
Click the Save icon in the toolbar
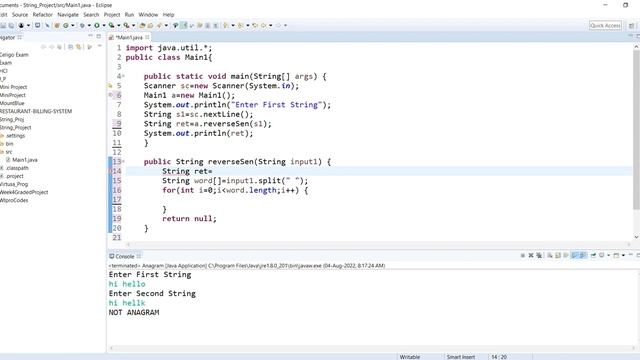(3, 25)
